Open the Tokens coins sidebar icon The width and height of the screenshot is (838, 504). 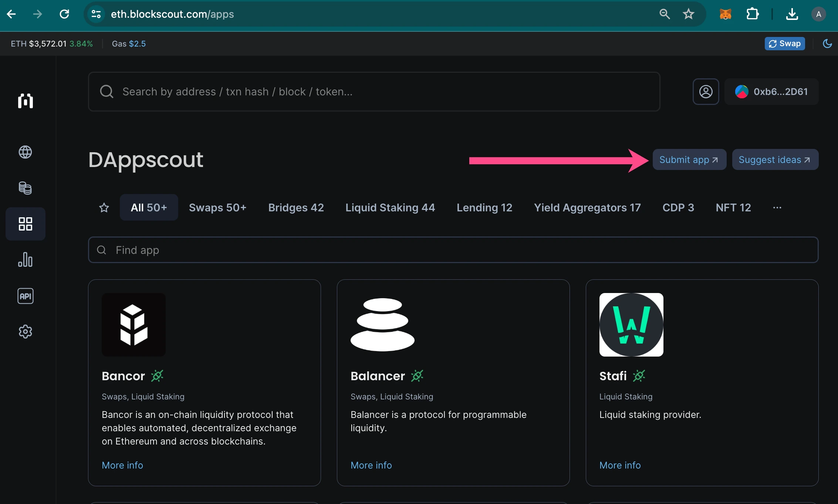point(25,188)
